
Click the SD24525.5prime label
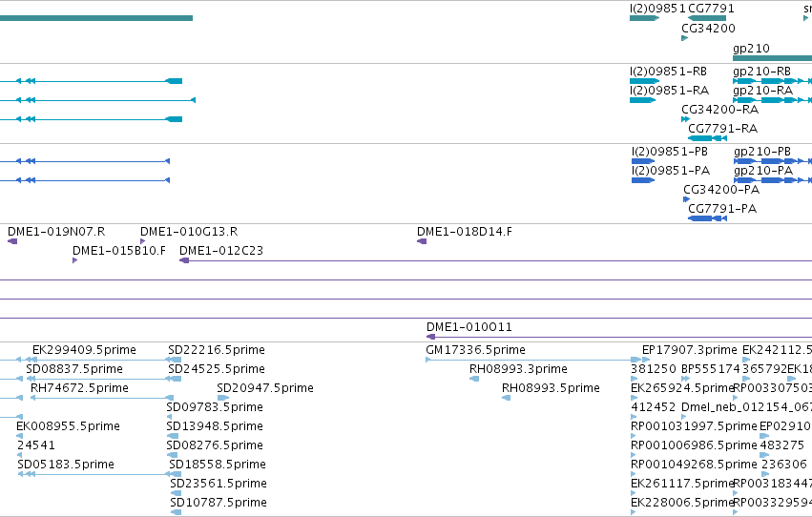pyautogui.click(x=217, y=369)
